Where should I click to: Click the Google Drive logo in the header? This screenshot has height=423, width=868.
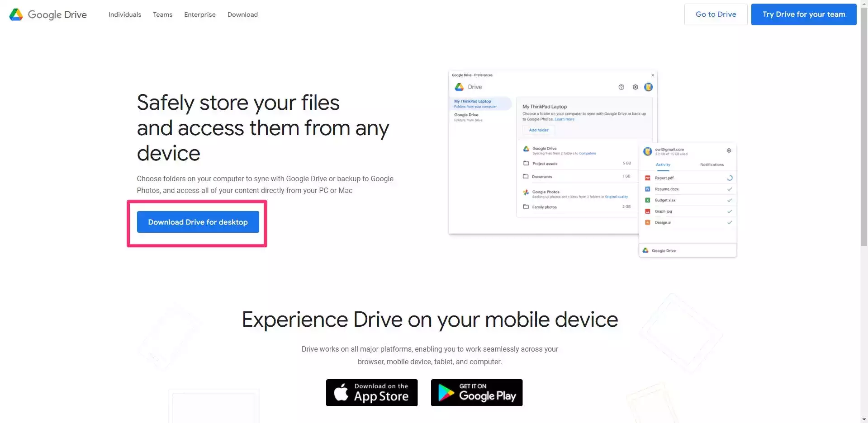tap(48, 14)
